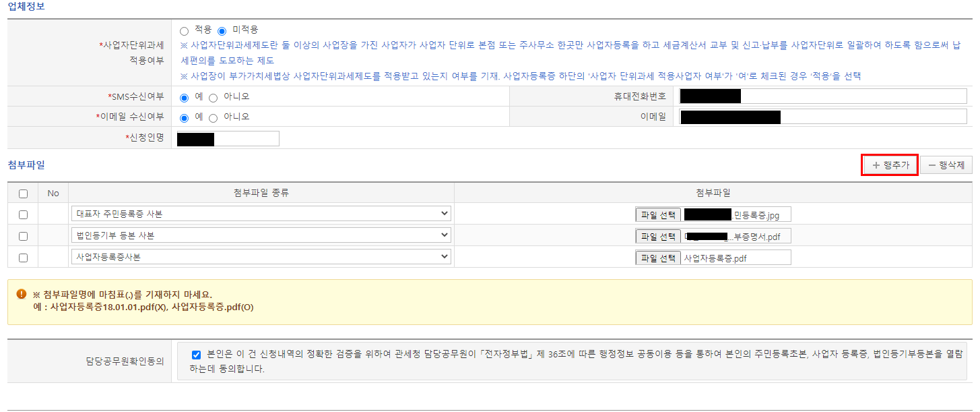980x412 pixels.
Task: Click 파일 선택 for 사업자등록증사본
Action: coord(658,258)
